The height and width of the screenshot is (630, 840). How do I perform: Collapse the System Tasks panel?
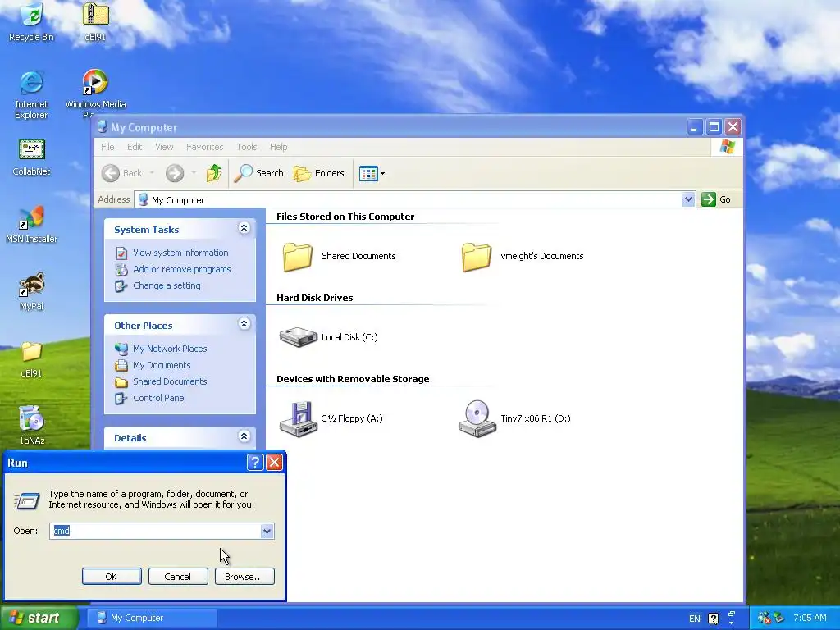click(x=244, y=228)
